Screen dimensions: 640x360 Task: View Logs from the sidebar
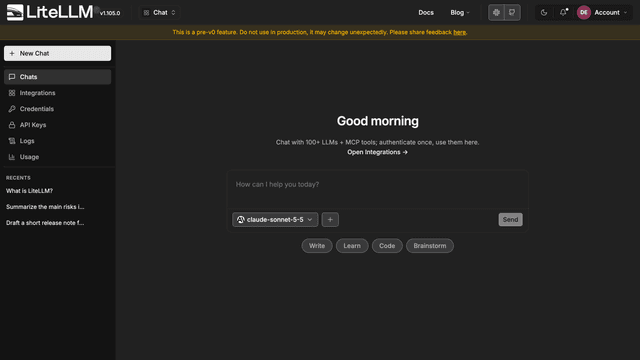(x=58, y=141)
